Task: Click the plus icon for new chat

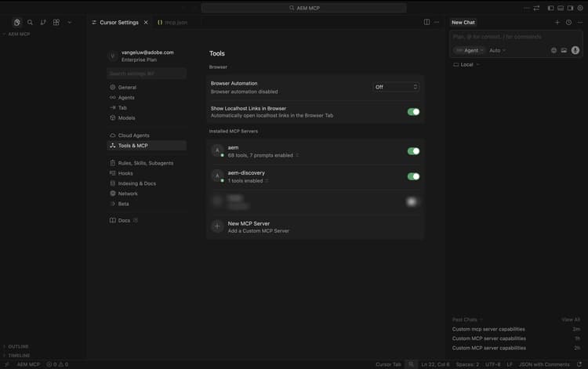Action: pos(557,23)
